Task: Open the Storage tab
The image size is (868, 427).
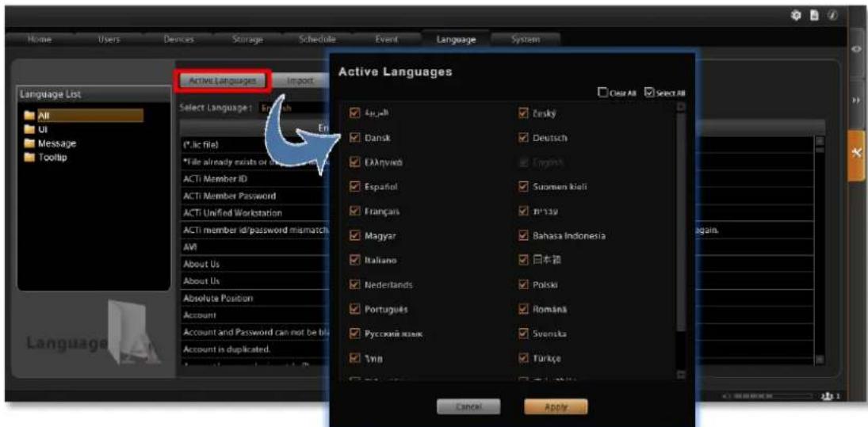Action: (247, 40)
